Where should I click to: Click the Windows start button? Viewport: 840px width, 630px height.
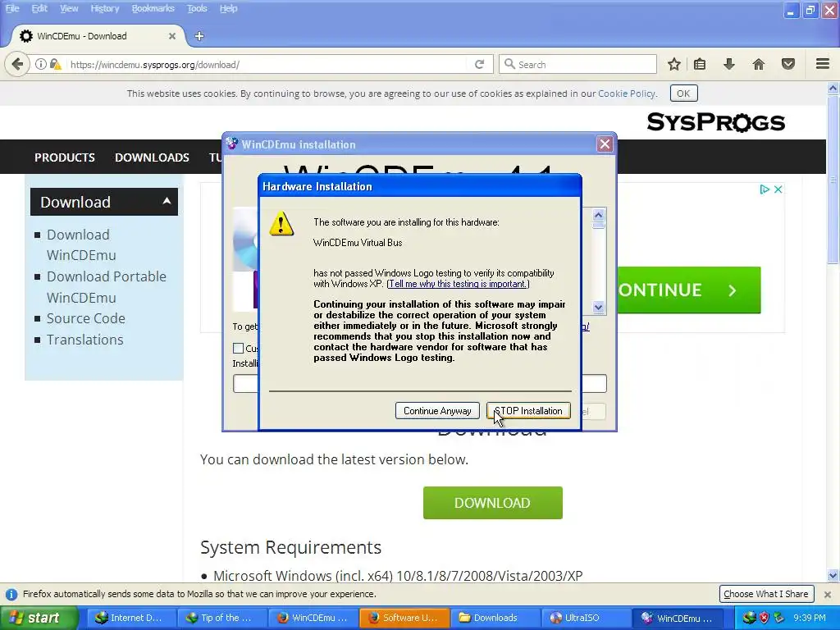[39, 618]
